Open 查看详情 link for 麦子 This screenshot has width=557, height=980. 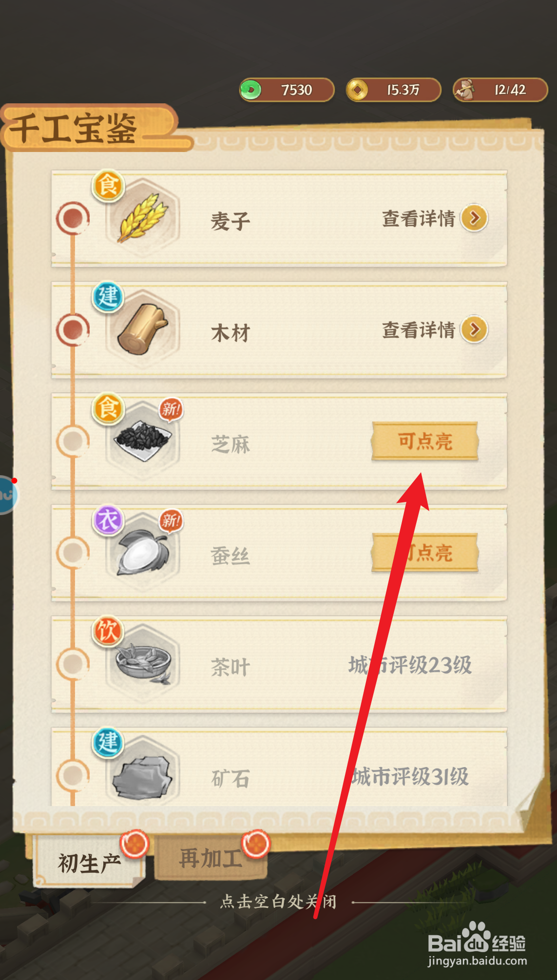418,219
